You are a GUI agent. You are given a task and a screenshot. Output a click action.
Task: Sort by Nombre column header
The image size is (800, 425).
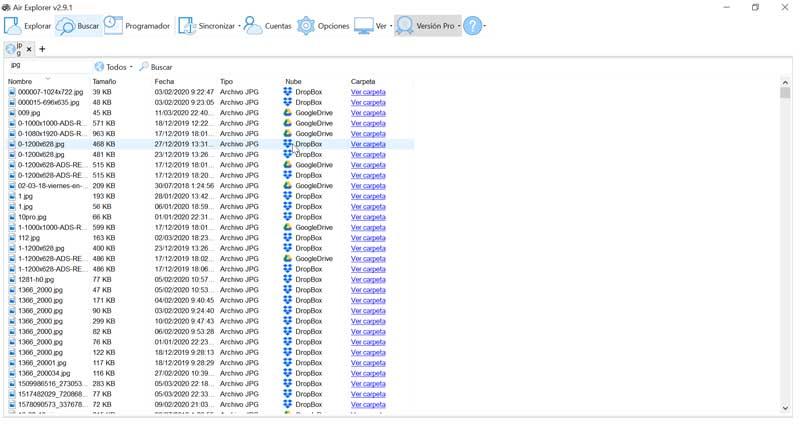tap(20, 82)
